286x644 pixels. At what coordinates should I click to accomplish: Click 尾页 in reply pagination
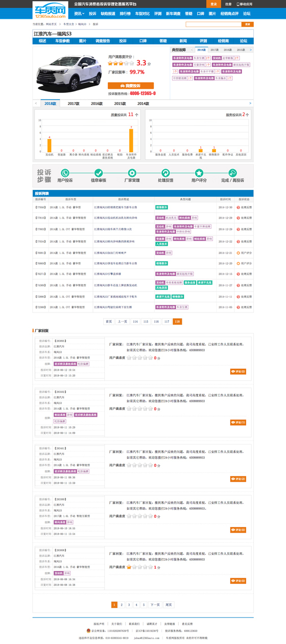pos(169,605)
